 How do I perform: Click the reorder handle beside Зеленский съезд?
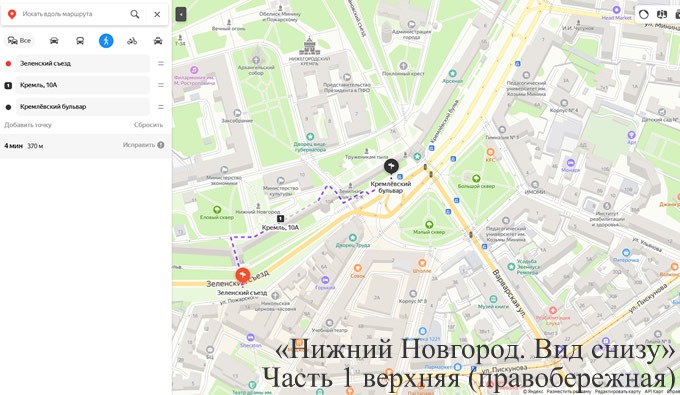[x=161, y=63]
